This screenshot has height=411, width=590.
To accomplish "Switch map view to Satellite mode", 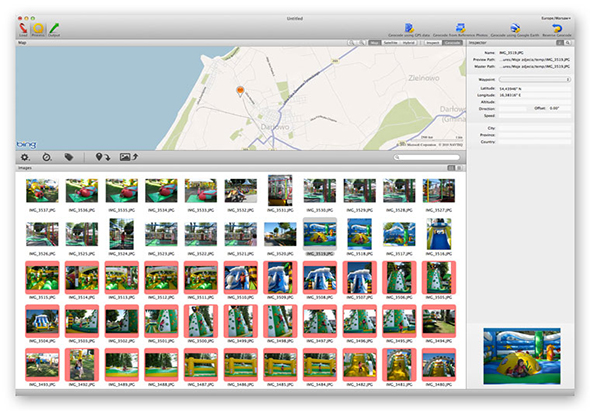I will coord(390,43).
